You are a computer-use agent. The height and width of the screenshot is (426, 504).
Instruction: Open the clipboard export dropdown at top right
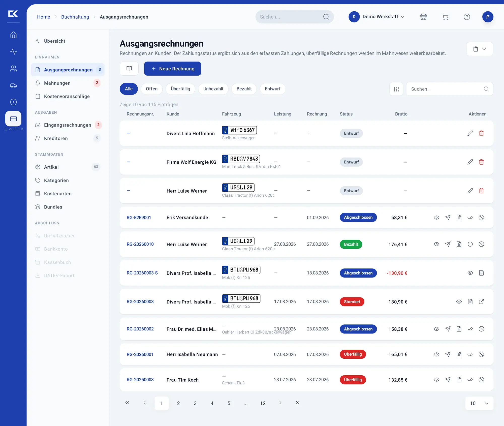click(480, 49)
